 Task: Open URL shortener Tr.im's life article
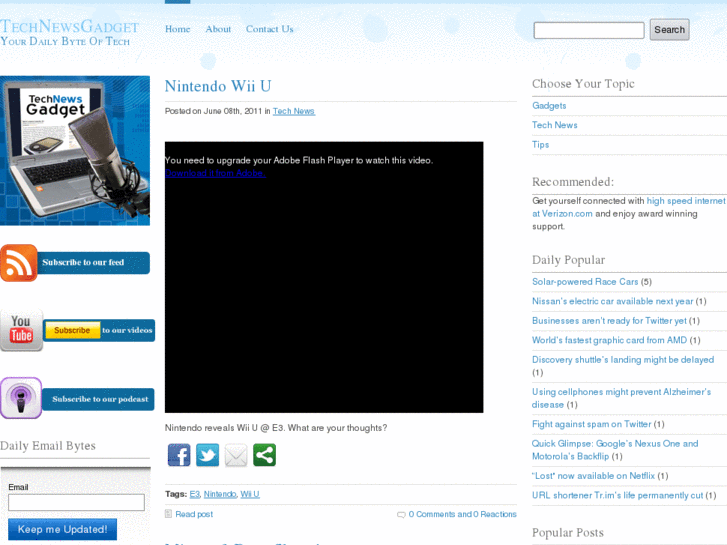tap(618, 495)
